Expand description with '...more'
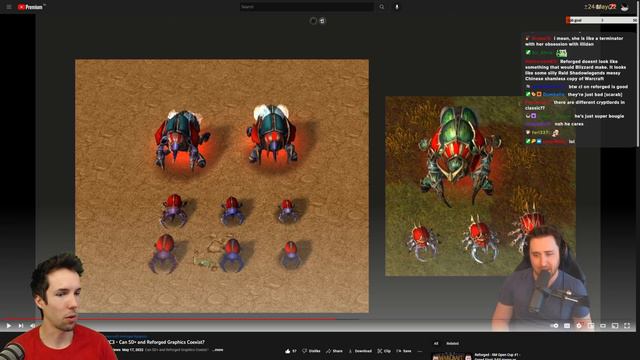640x360 pixels. (x=219, y=350)
